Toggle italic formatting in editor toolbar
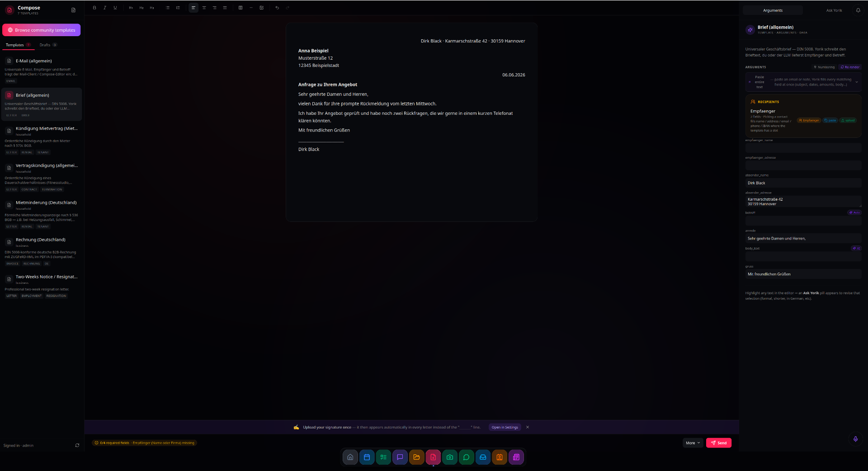 coord(105,8)
